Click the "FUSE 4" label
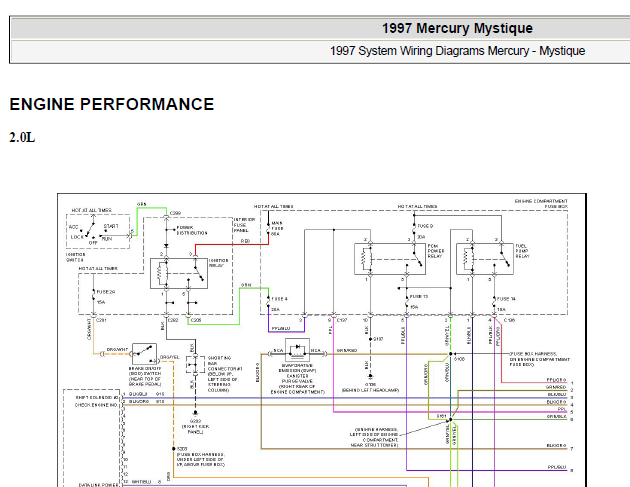 point(280,299)
